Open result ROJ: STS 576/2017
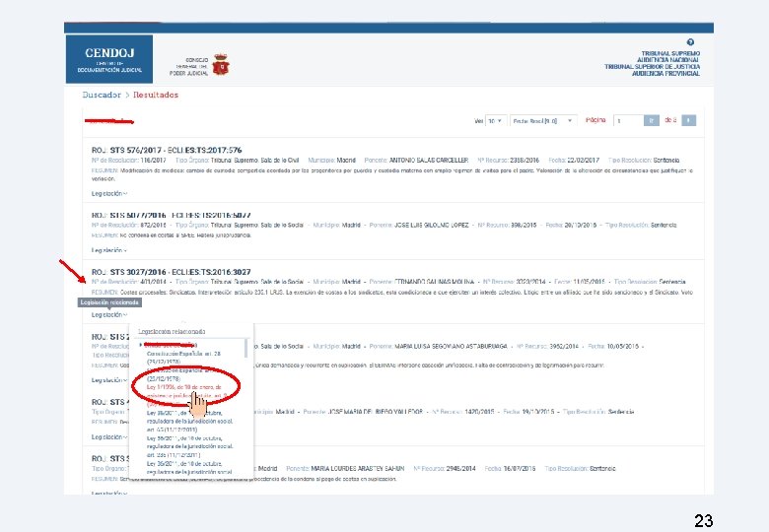 [x=167, y=150]
